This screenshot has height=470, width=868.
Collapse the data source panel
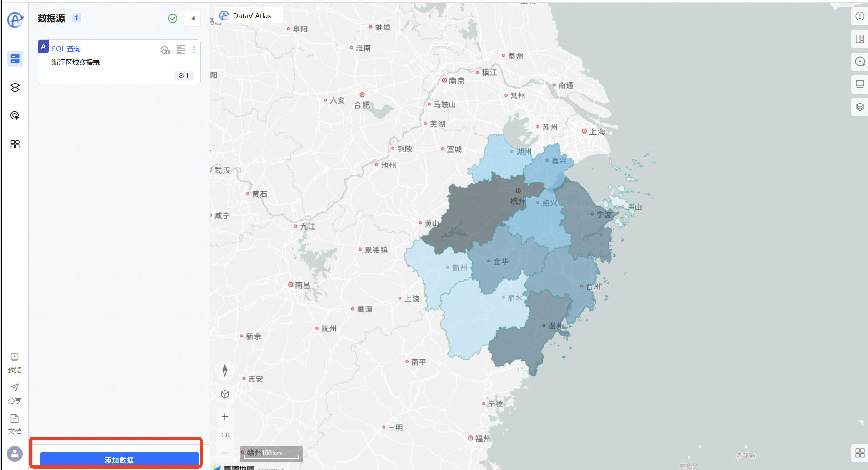193,19
